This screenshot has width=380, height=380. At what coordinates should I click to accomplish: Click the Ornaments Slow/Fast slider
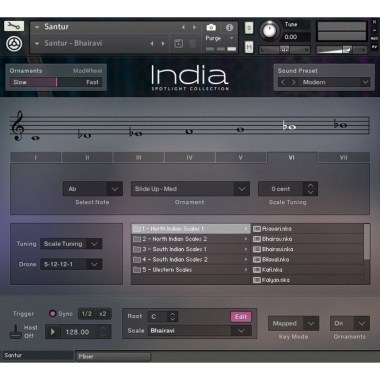(x=56, y=82)
